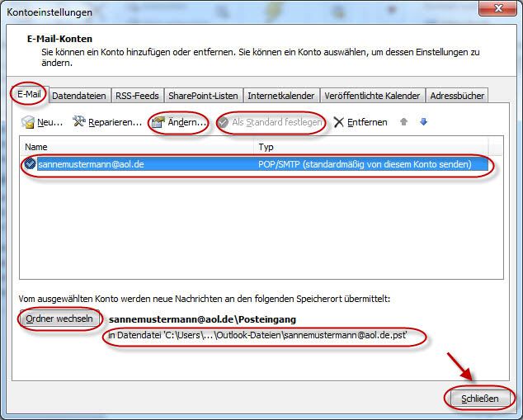Switch to the Datendateien tab
The width and height of the screenshot is (523, 420).
[x=79, y=96]
